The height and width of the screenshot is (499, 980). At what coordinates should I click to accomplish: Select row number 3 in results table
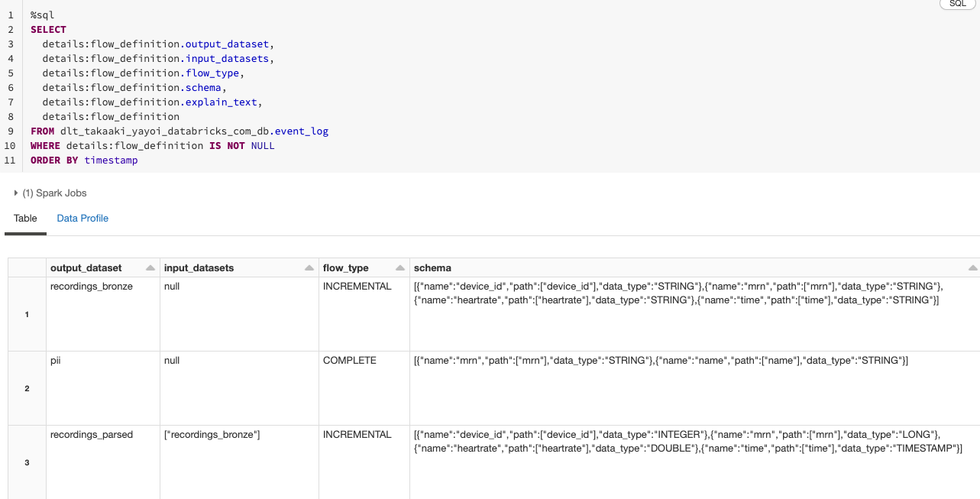pyautogui.click(x=27, y=462)
